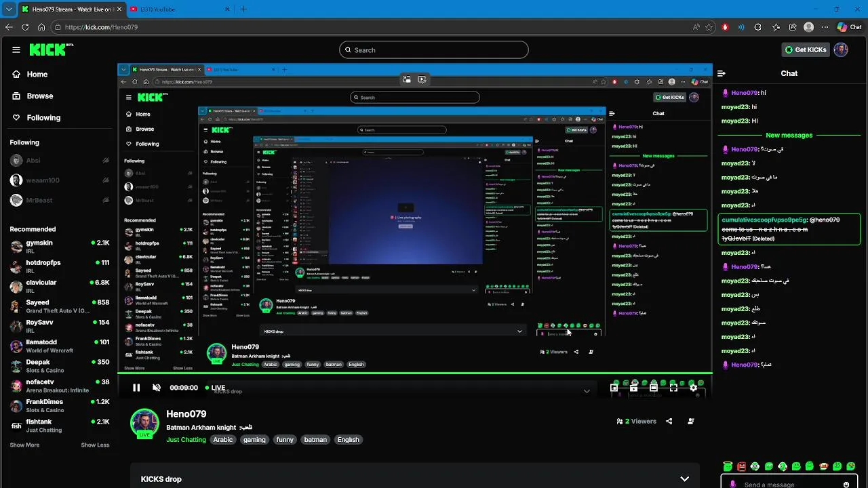Open Following in sidebar

tap(37, 118)
